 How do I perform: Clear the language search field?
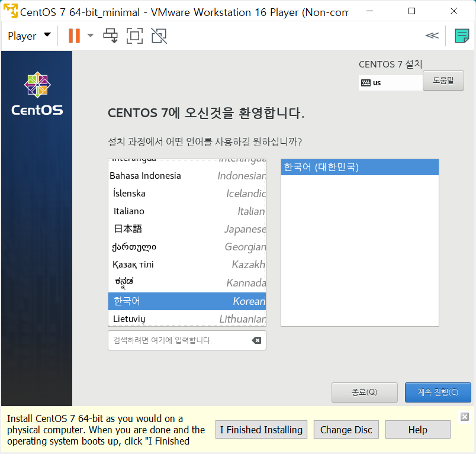point(256,340)
